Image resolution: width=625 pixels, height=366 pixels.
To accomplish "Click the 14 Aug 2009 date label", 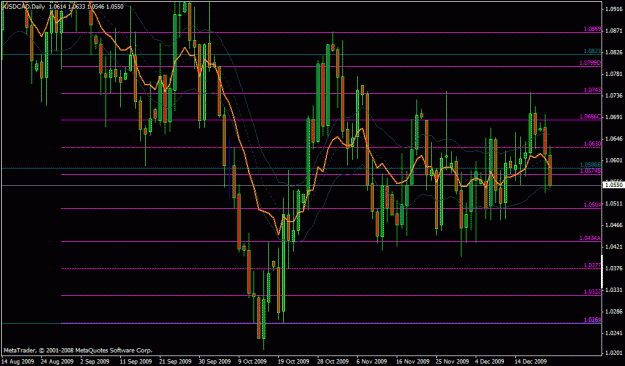I will (x=17, y=361).
